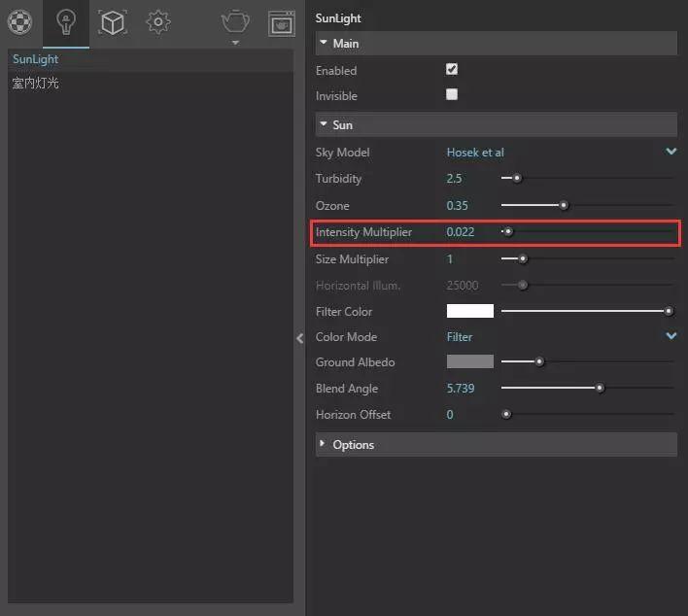This screenshot has height=616, width=688.
Task: Click the Turbidity slider handle
Action: (517, 178)
